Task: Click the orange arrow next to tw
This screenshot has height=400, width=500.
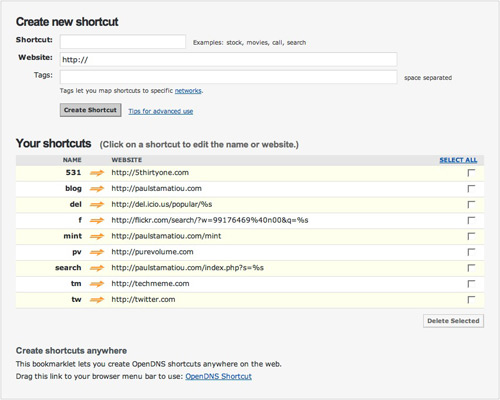Action: pos(97,300)
